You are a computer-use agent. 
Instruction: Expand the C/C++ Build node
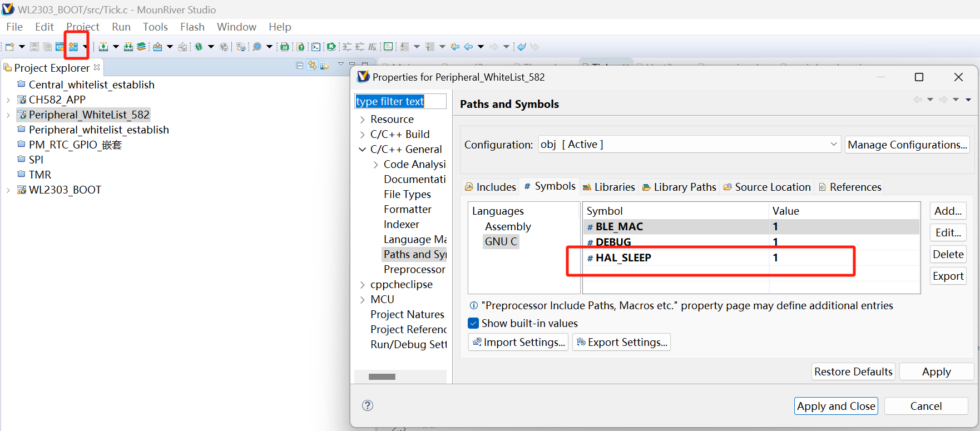click(363, 135)
